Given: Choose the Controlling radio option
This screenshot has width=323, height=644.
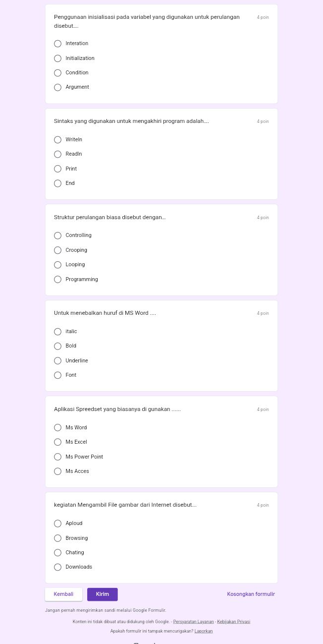Looking at the screenshot, I should point(57,235).
